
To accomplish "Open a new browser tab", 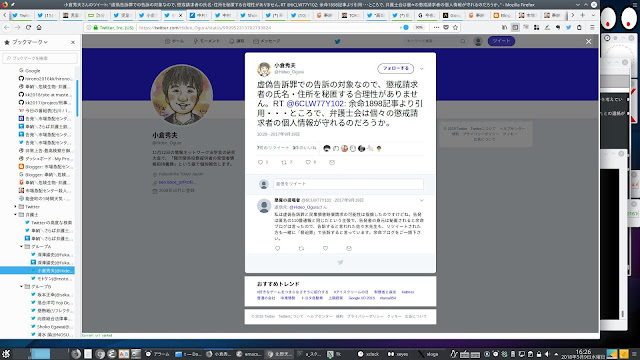I will 582,15.
